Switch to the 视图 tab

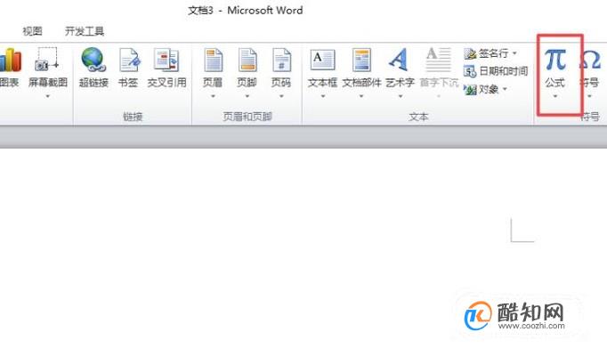(32, 31)
